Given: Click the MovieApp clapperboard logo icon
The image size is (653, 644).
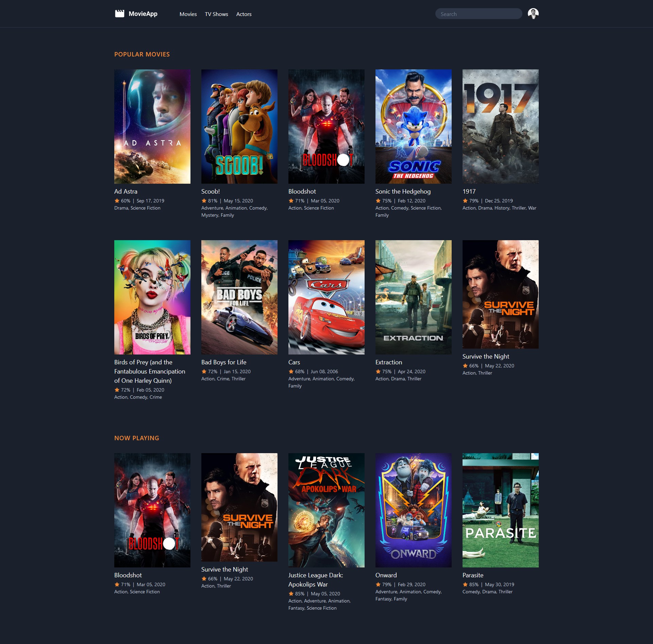Looking at the screenshot, I should pyautogui.click(x=119, y=14).
